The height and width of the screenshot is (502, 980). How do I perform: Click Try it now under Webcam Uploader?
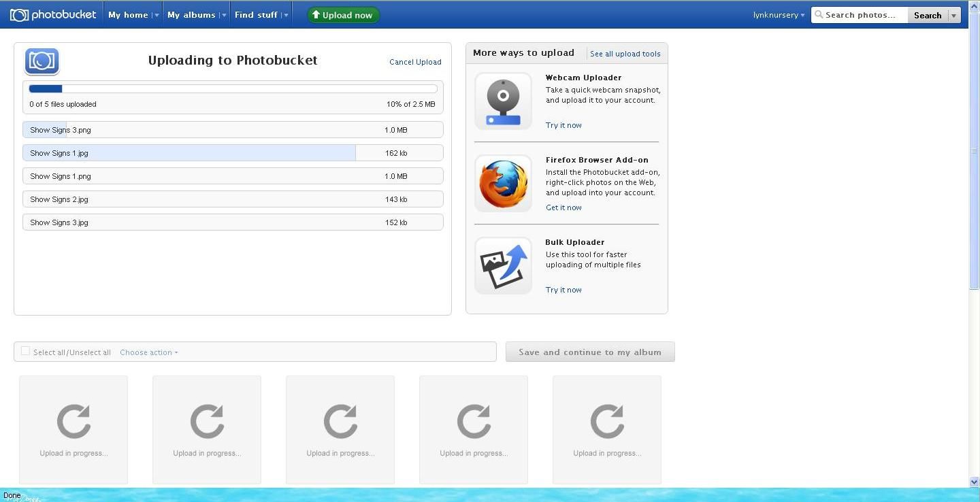click(563, 125)
